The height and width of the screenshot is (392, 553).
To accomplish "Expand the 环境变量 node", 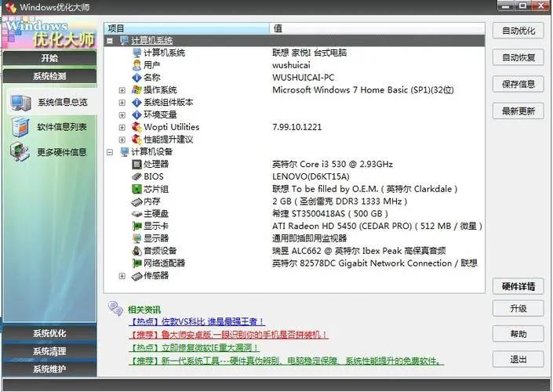I will [x=122, y=115].
